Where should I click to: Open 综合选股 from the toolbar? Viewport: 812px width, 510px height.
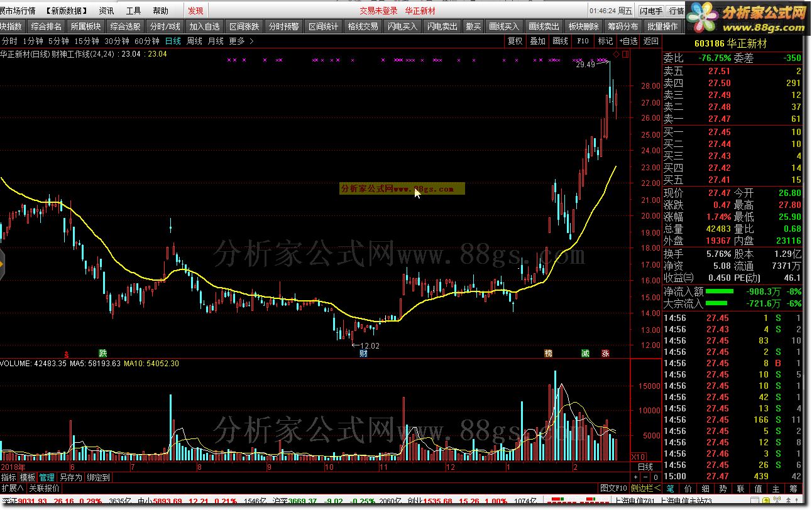(126, 26)
